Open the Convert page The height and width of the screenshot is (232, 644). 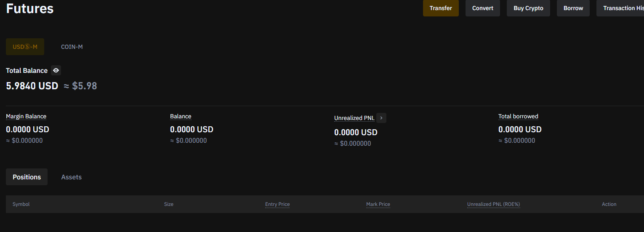coord(482,8)
